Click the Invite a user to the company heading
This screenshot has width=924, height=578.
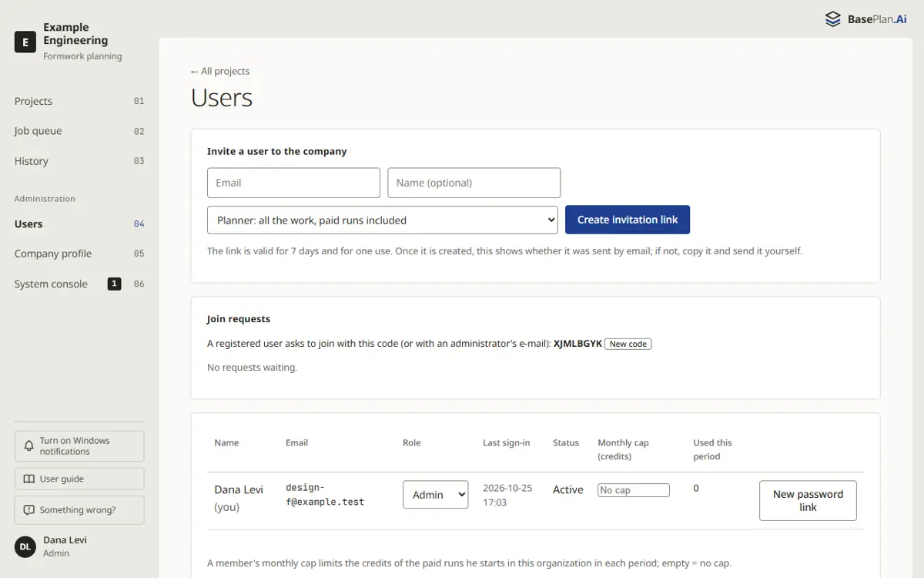(277, 151)
